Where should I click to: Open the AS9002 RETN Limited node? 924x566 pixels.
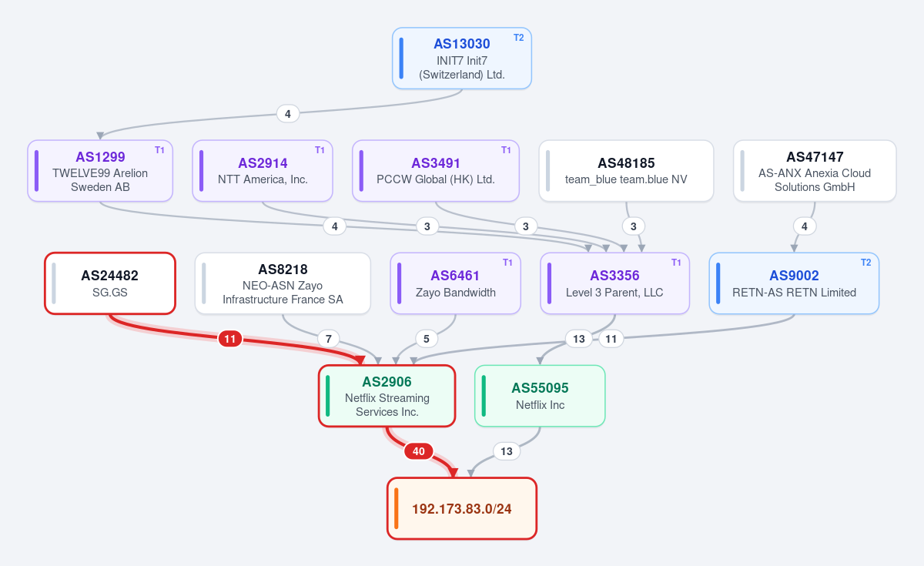pyautogui.click(x=794, y=283)
